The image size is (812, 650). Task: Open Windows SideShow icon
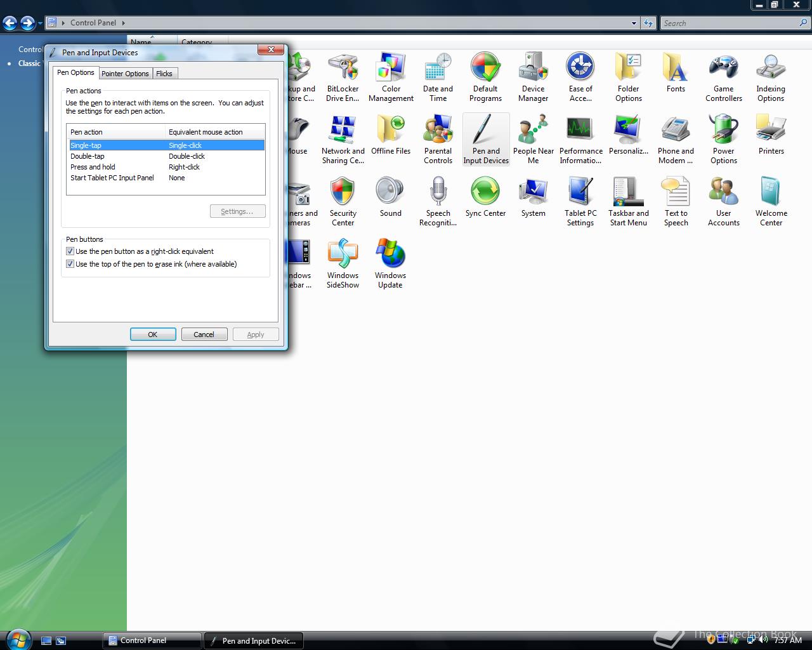pos(343,264)
